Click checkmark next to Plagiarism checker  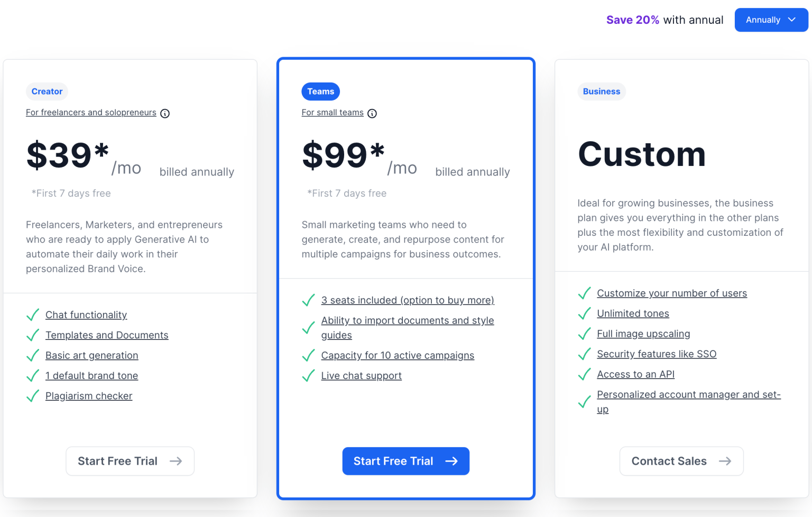click(x=33, y=396)
